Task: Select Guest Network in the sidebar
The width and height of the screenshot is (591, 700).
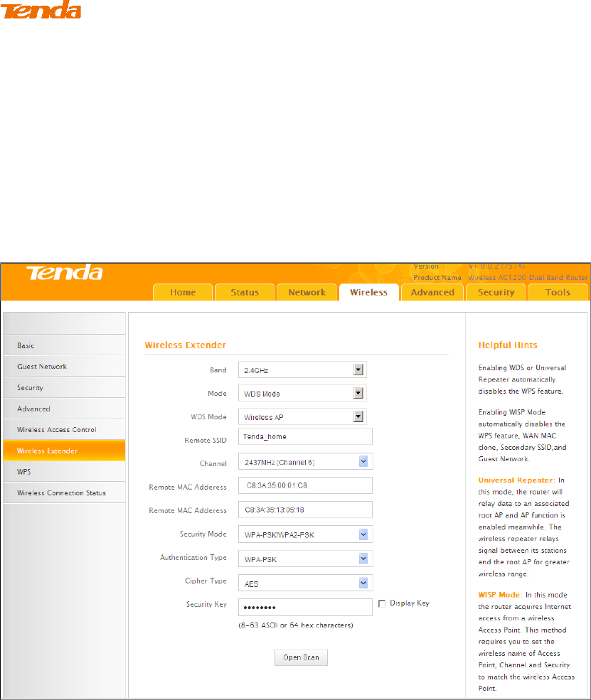Action: coord(64,367)
